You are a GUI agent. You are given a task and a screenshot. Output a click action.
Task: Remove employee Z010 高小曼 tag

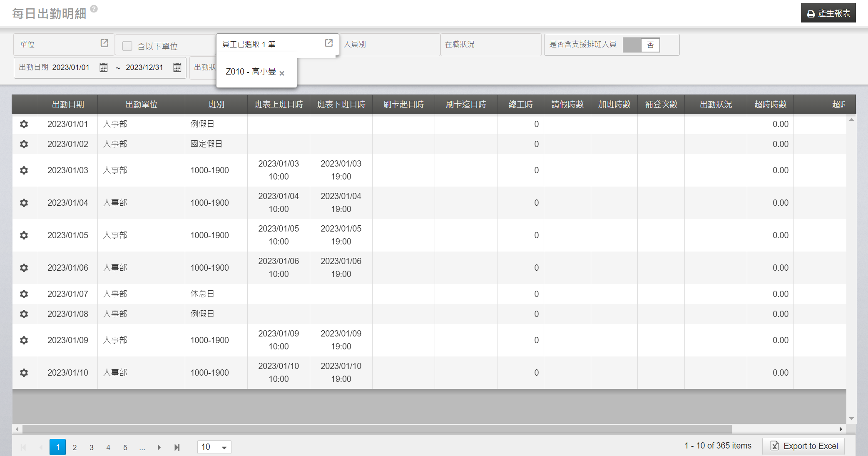(x=282, y=73)
